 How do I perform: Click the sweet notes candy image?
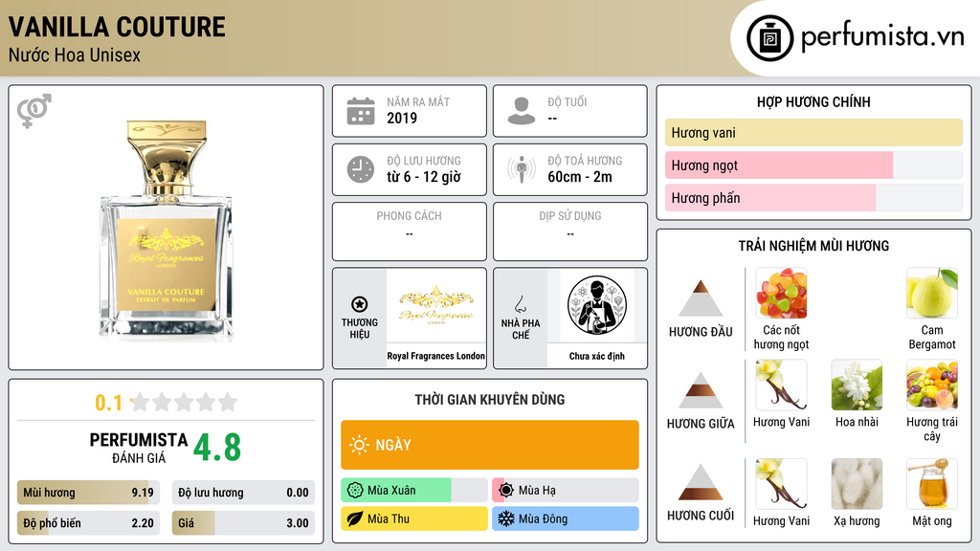coord(781,293)
